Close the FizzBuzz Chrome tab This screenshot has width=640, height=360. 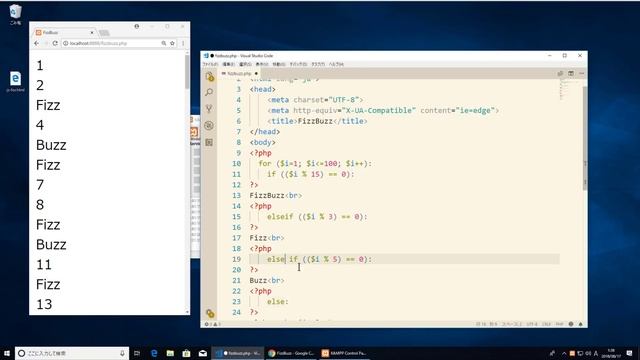(92, 32)
